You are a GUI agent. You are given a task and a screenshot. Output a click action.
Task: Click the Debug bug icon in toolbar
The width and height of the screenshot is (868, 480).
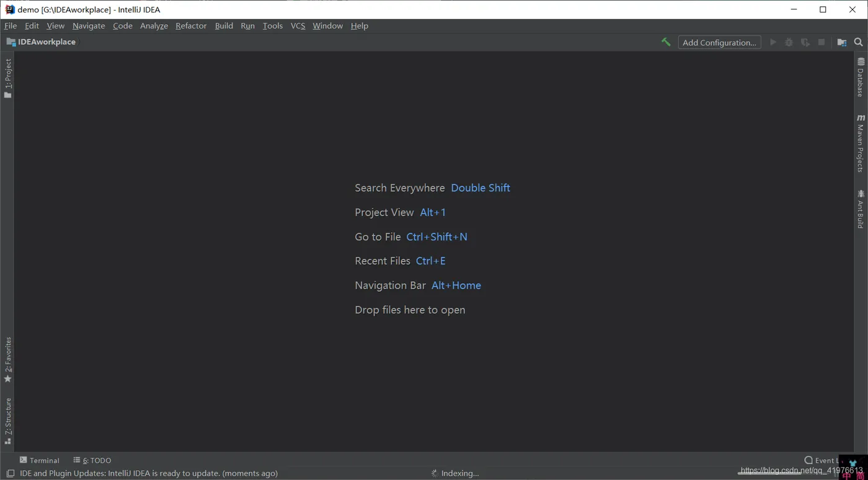click(x=789, y=42)
